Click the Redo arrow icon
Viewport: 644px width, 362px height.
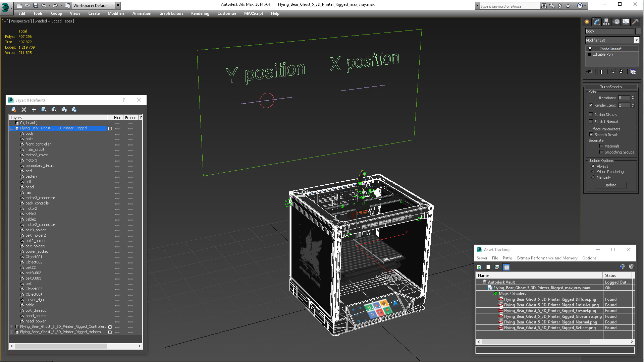(x=55, y=5)
